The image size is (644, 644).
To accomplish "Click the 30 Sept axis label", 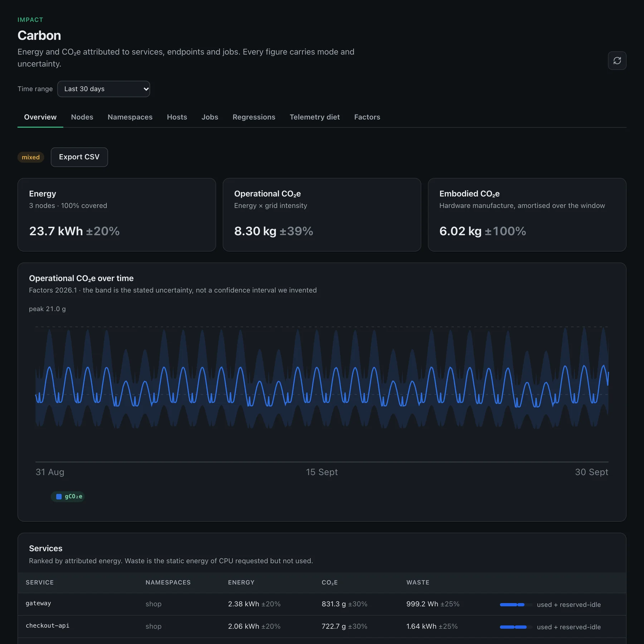I will tap(591, 472).
